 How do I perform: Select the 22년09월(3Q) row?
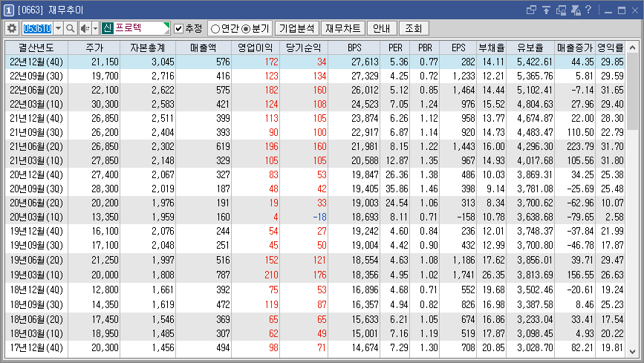315,76
